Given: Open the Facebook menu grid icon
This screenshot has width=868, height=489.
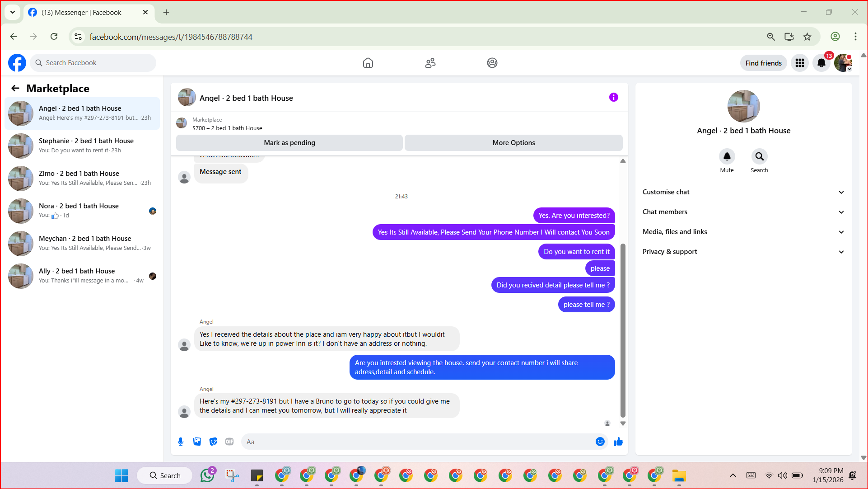Looking at the screenshot, I should click(x=799, y=63).
